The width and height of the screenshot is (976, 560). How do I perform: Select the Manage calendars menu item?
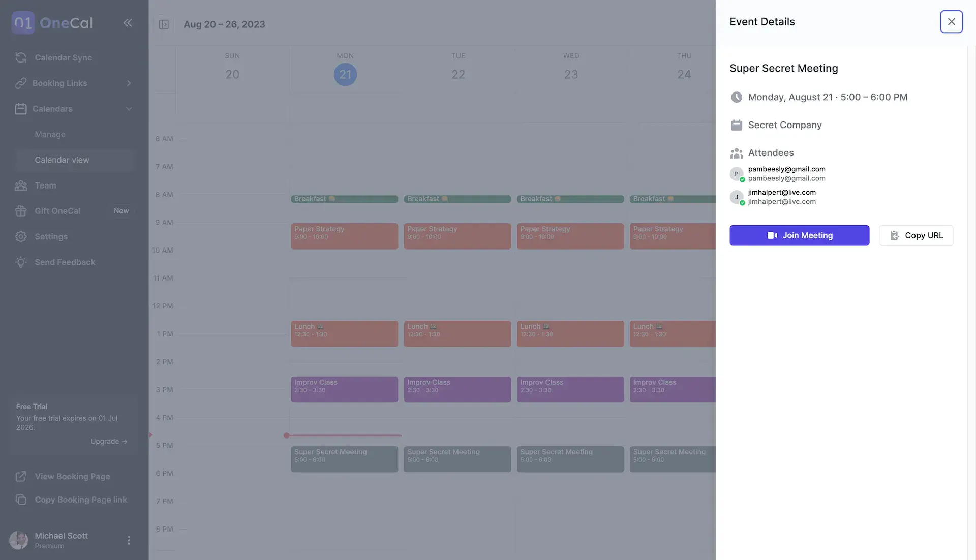tap(50, 134)
